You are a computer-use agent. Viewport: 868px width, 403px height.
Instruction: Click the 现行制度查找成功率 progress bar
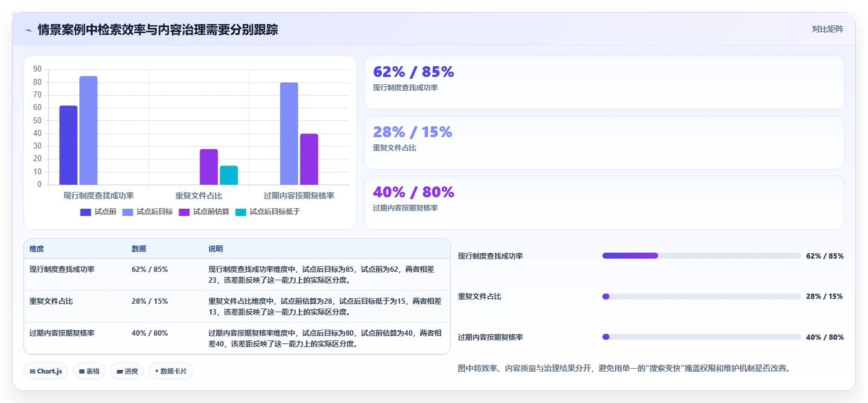pyautogui.click(x=701, y=256)
